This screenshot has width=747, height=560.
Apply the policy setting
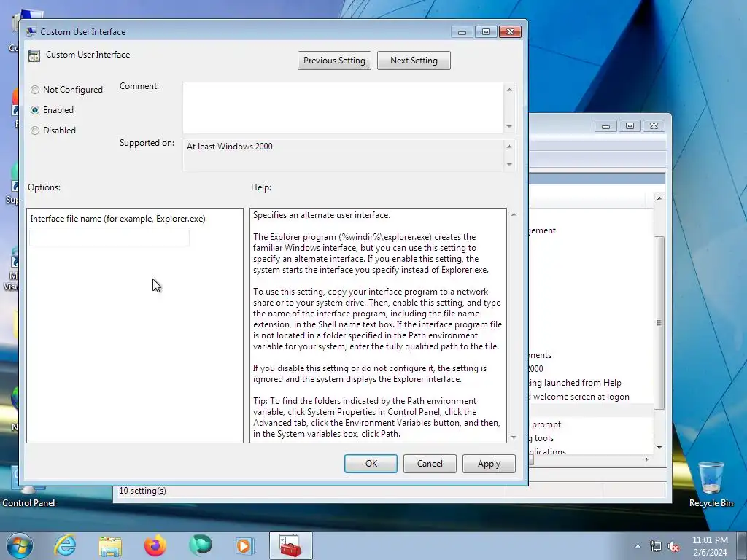click(x=489, y=463)
